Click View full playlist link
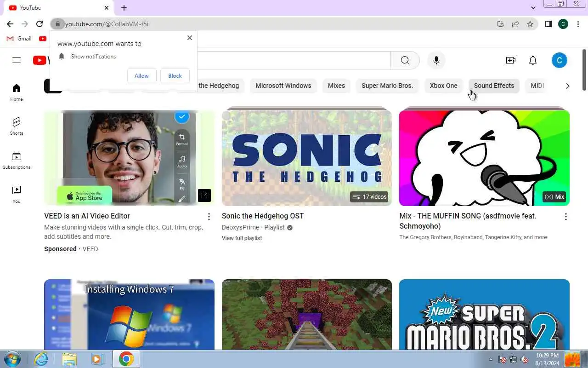This screenshot has height=368, width=588. pos(242,238)
